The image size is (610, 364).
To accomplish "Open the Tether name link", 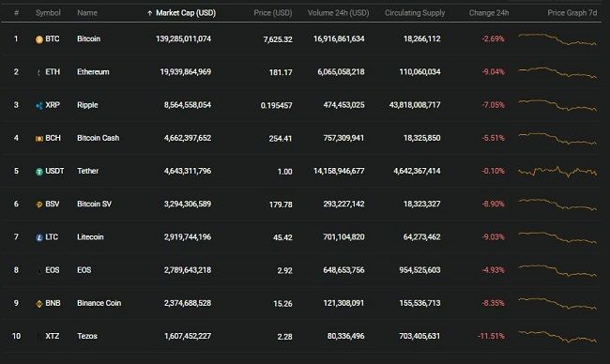I will 87,171.
